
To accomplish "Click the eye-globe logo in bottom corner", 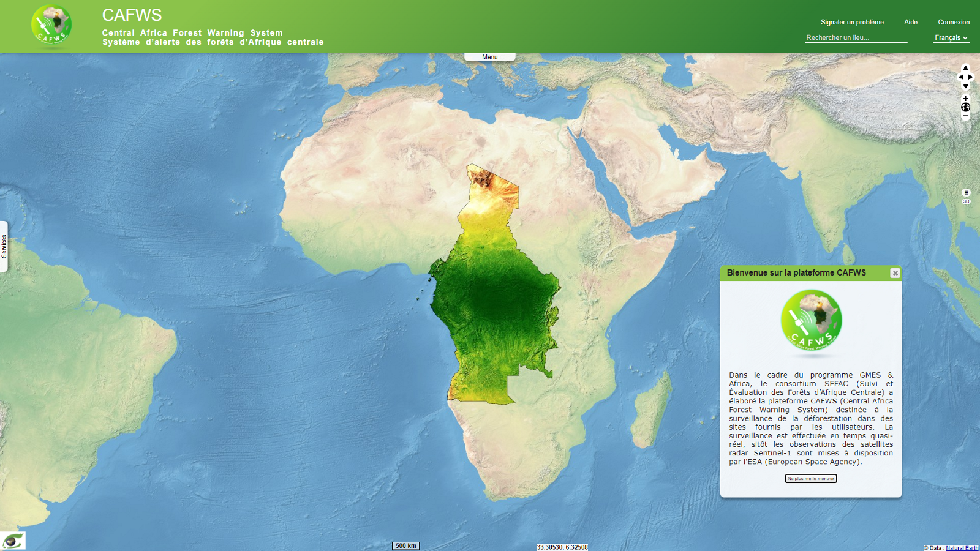I will point(13,541).
